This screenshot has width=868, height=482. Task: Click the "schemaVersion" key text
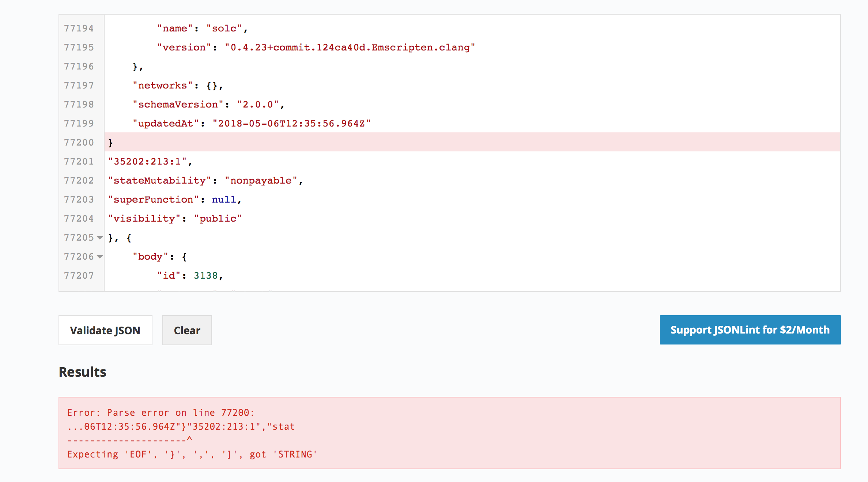tap(178, 104)
